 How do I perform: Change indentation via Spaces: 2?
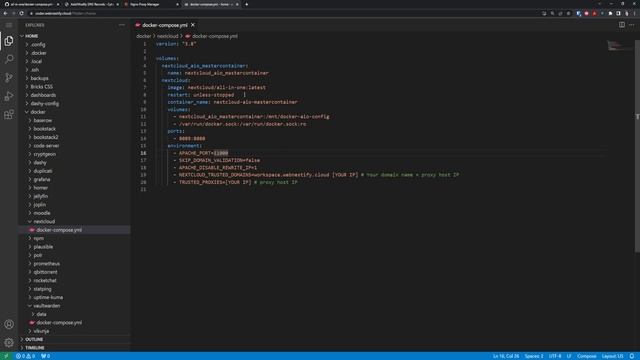pyautogui.click(x=534, y=356)
